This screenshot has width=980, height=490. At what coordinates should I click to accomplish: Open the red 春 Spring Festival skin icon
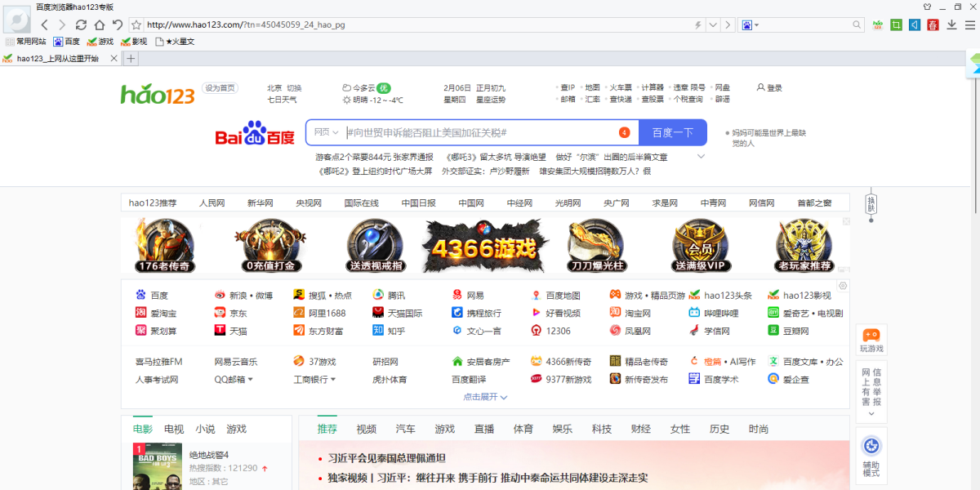[x=933, y=24]
